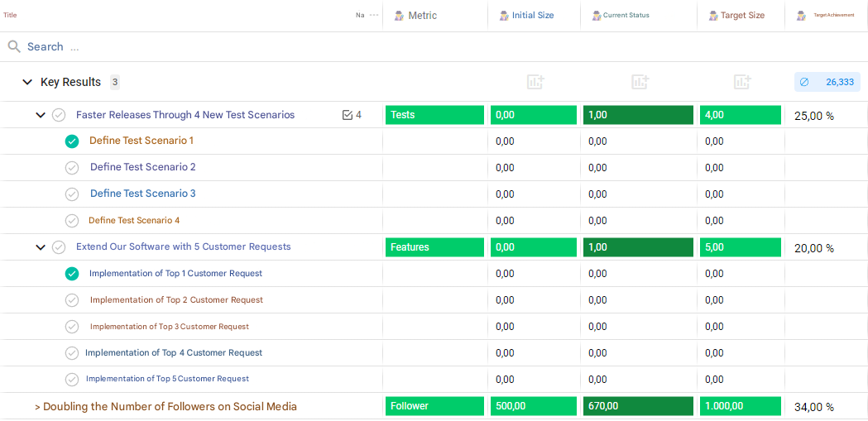Uncheck Implementation of Top 1 Customer Request
The image size is (868, 421).
click(x=72, y=274)
